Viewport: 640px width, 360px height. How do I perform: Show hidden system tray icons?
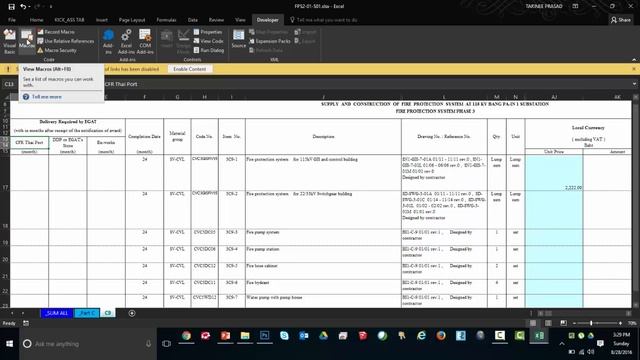pyautogui.click(x=562, y=344)
